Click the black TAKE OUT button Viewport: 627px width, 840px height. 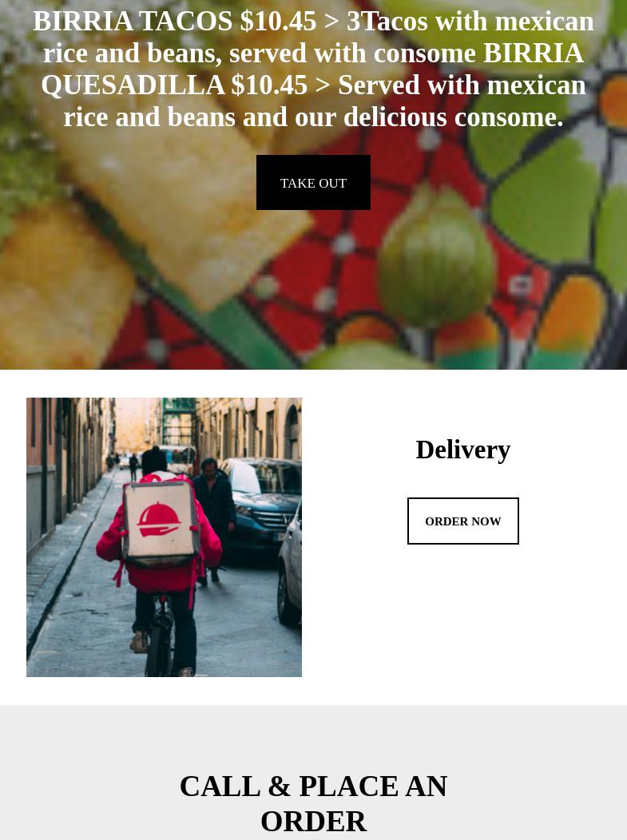(x=313, y=183)
